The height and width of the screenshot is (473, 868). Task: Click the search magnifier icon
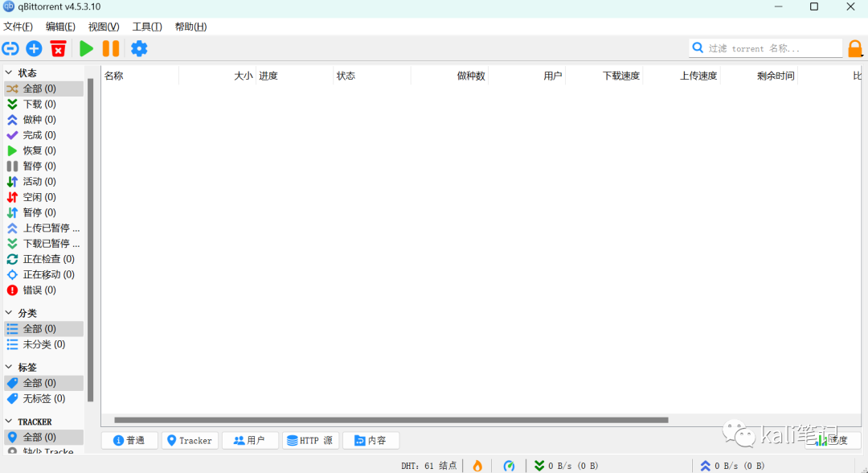point(698,48)
